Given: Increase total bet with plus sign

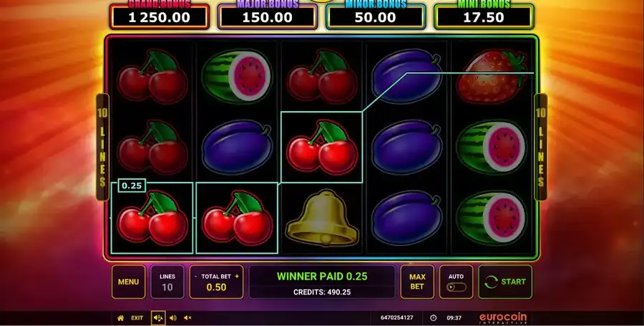Looking at the screenshot, I should click(237, 277).
